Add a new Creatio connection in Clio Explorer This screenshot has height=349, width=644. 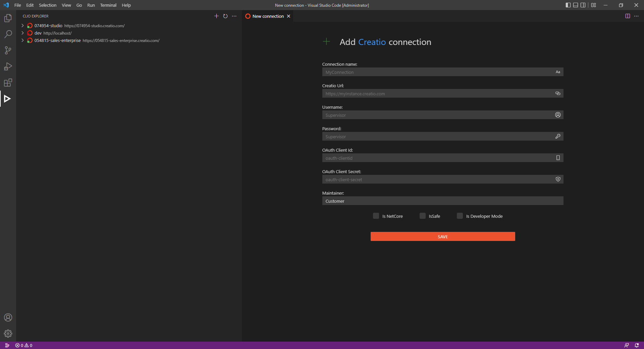coord(216,16)
